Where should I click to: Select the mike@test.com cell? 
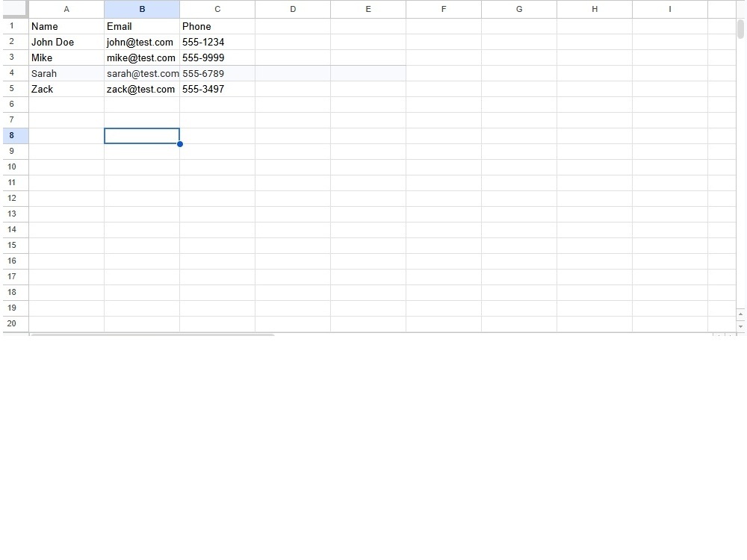coord(141,57)
